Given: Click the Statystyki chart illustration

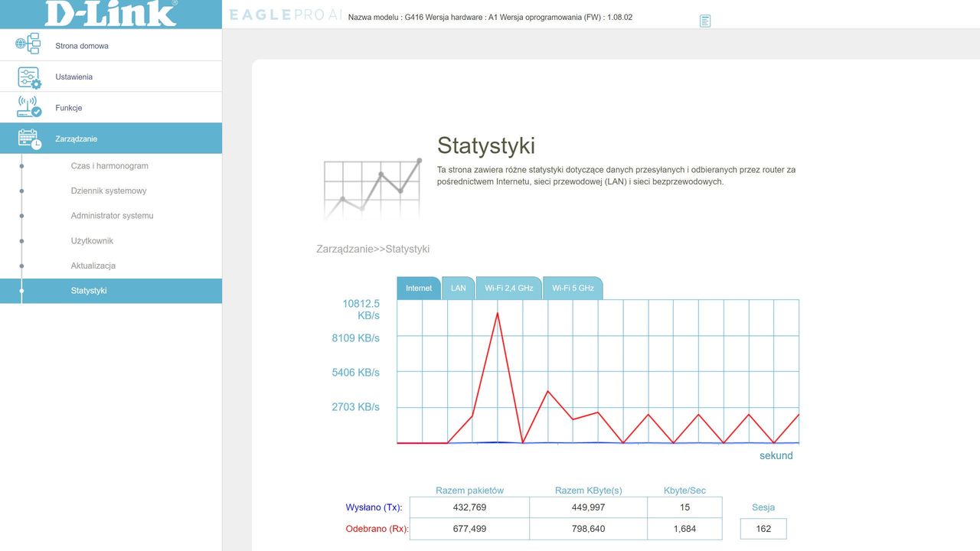Looking at the screenshot, I should pos(373,187).
